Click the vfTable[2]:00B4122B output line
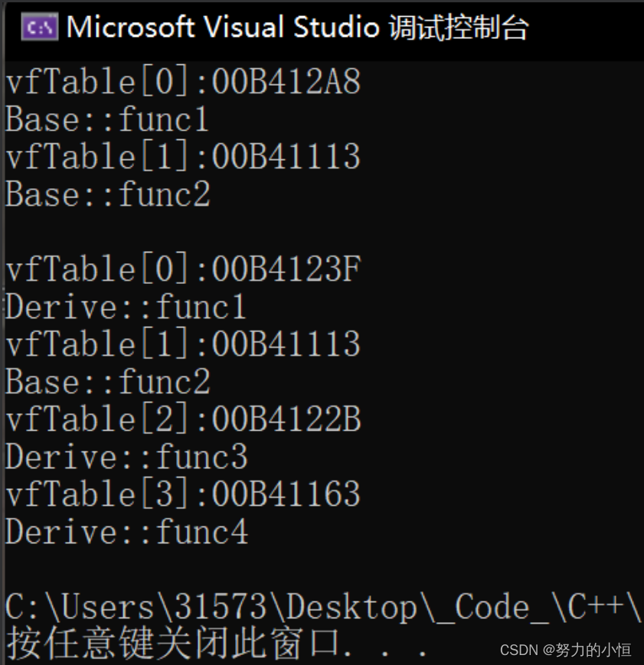Viewport: 644px width, 665px height. (183, 419)
